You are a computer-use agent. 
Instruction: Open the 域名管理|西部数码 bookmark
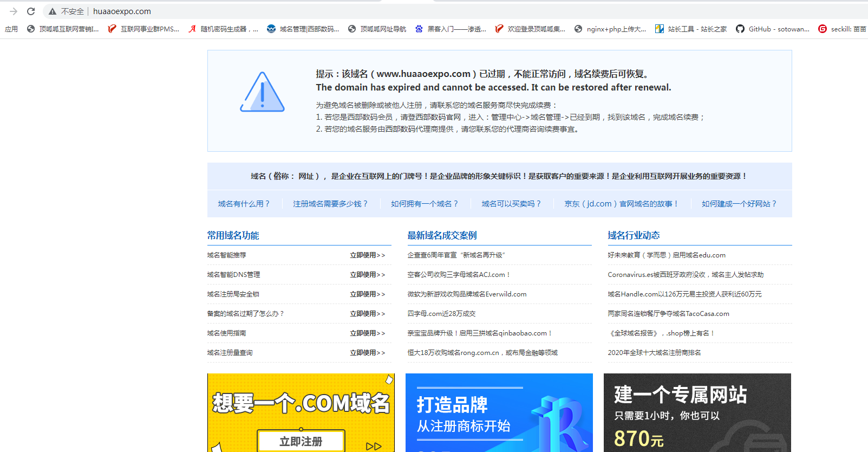tap(303, 29)
